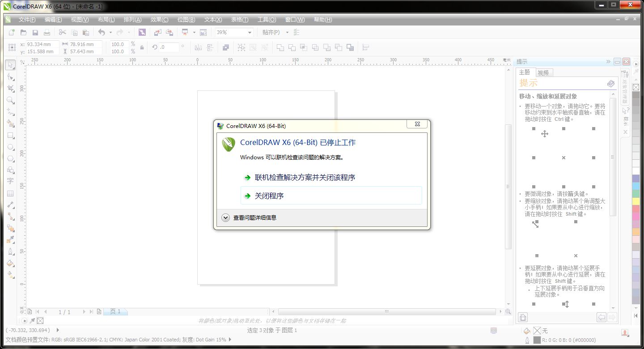Screen dimensions: 644x349
Task: Click the Interactive Fill tool icon
Action: tap(10, 275)
